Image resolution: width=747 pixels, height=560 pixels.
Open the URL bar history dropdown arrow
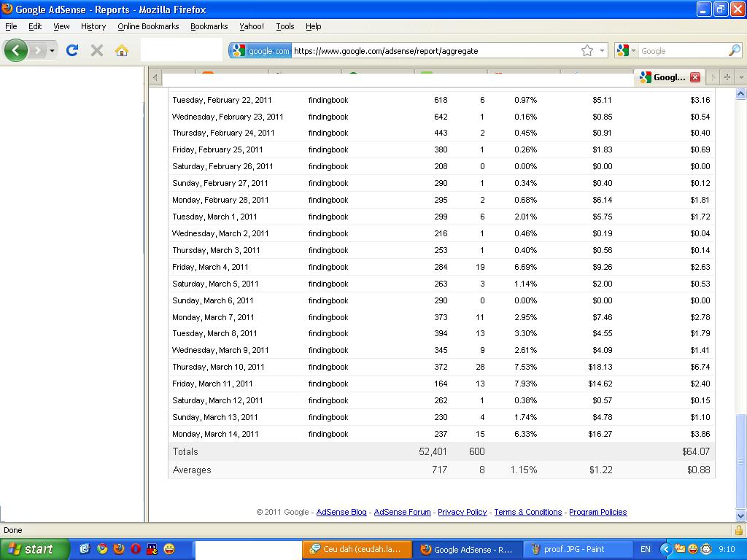tap(602, 50)
